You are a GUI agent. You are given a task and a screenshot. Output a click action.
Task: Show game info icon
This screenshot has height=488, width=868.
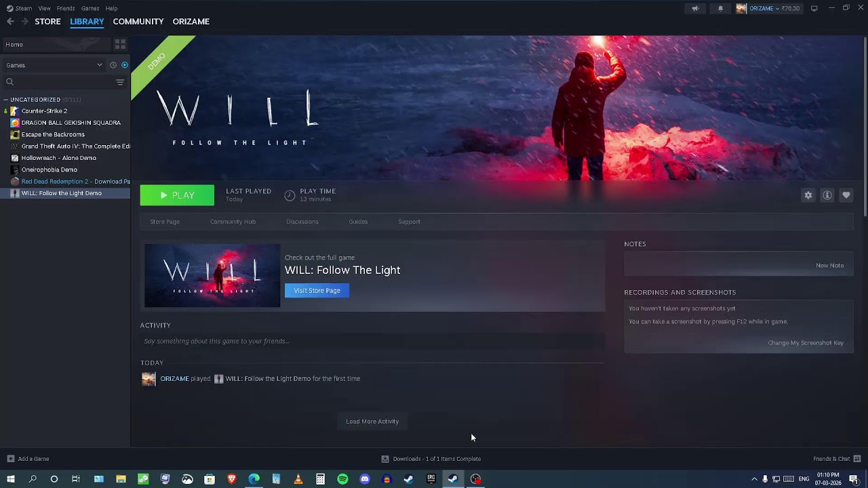point(827,195)
